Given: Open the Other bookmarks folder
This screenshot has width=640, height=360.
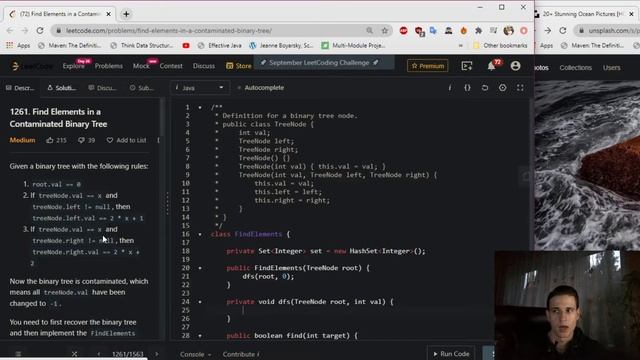Looking at the screenshot, I should click(x=500, y=45).
